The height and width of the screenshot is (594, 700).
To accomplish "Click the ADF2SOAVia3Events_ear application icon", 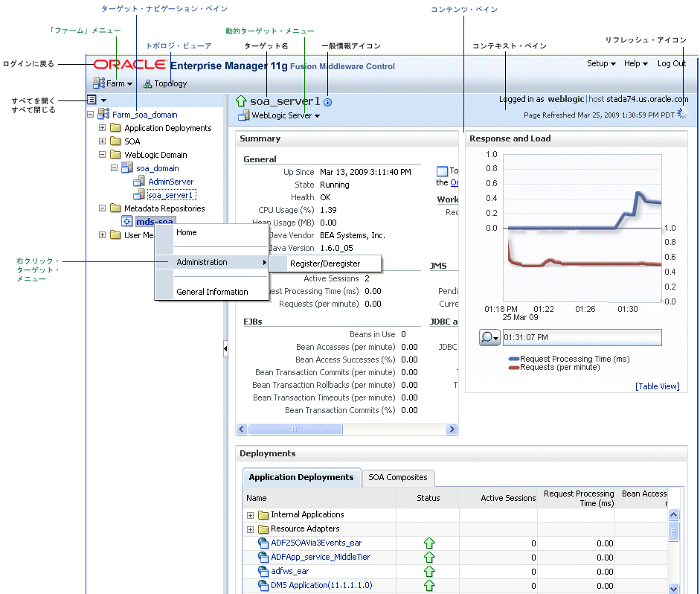I will pos(263,543).
